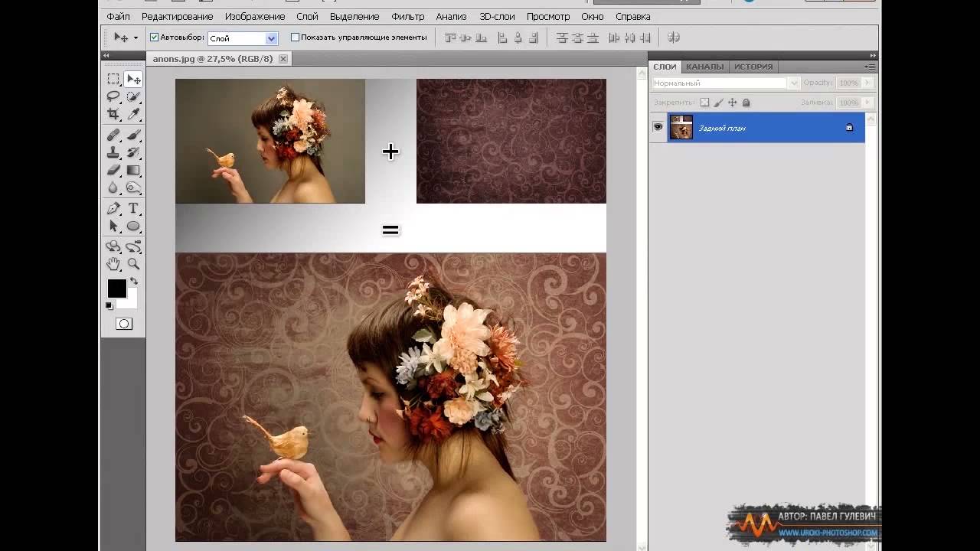The image size is (980, 551).
Task: Click the Задний план layer thumbnail
Action: coord(681,127)
